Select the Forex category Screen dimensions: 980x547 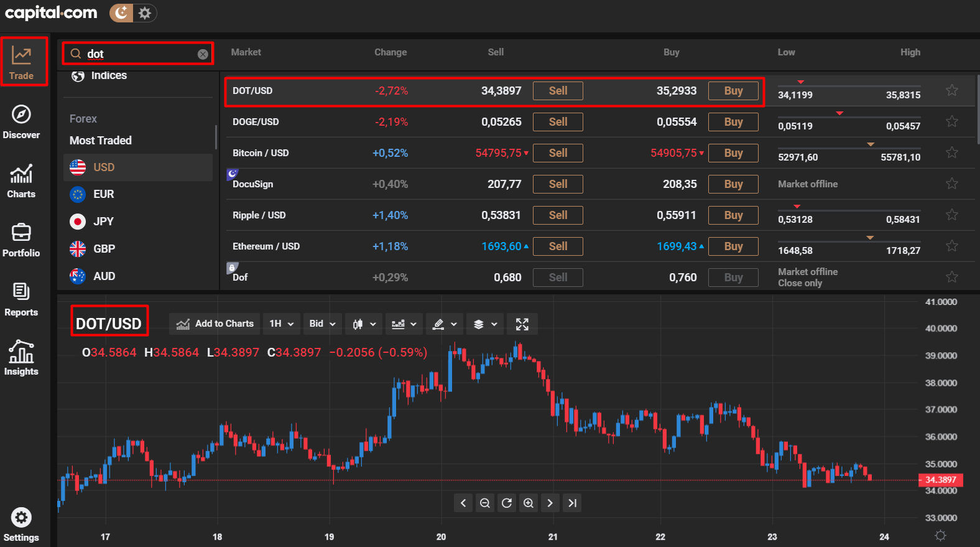[x=83, y=118]
